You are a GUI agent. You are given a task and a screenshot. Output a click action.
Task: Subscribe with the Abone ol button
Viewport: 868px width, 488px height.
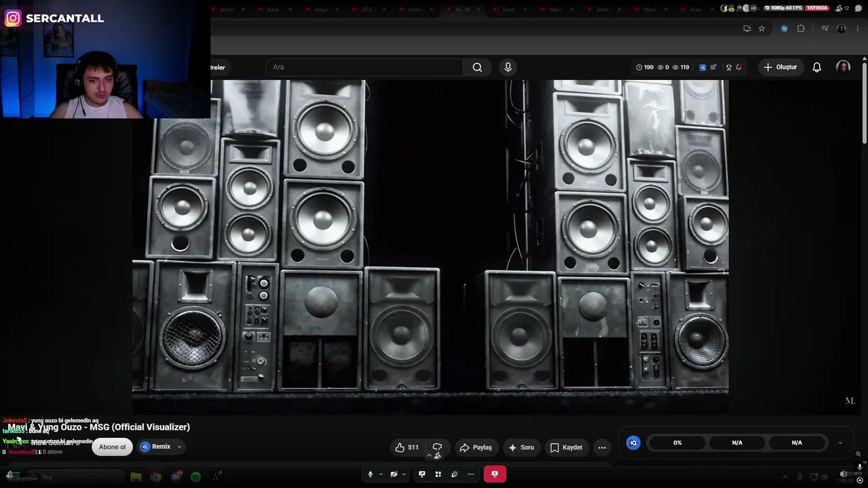click(113, 447)
